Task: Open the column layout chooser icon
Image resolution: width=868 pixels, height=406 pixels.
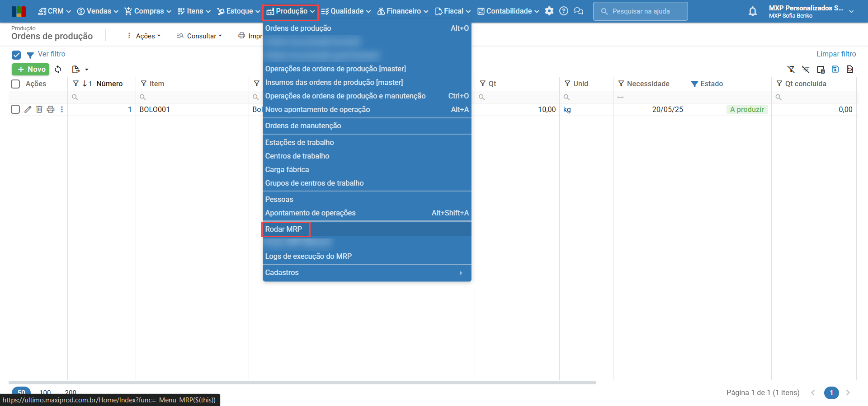Action: (821, 70)
